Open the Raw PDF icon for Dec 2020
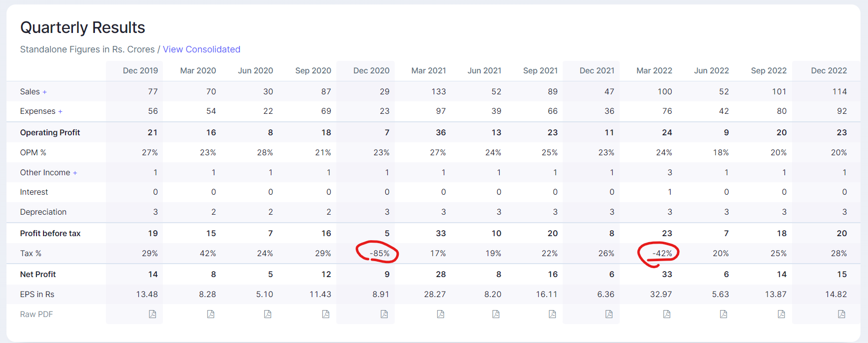The width and height of the screenshot is (868, 343). click(384, 314)
